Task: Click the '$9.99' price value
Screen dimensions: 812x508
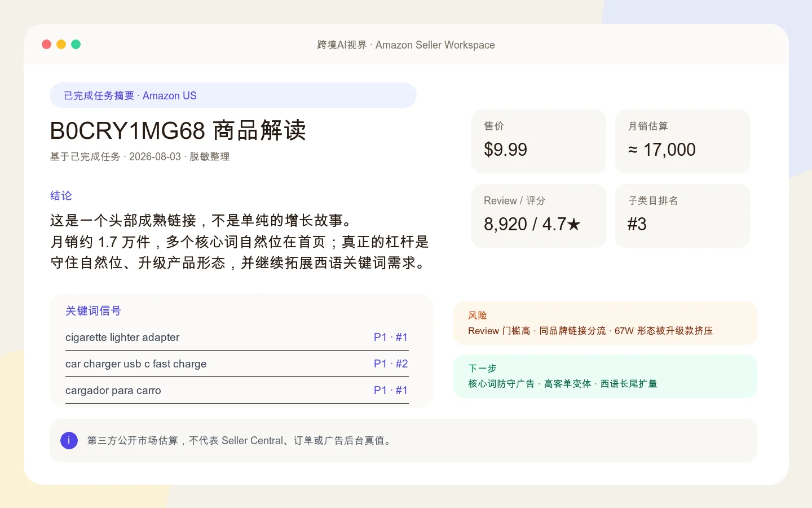Action: tap(506, 150)
